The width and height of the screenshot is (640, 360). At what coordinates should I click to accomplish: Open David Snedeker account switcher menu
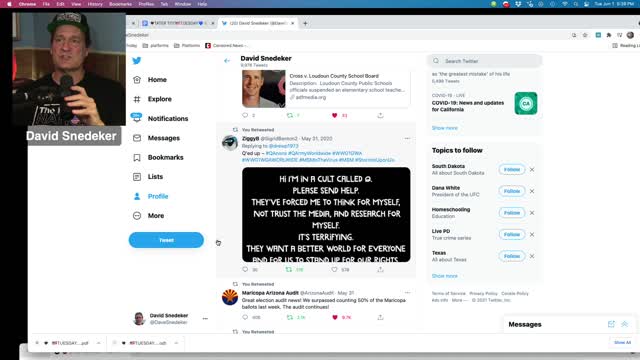click(205, 319)
